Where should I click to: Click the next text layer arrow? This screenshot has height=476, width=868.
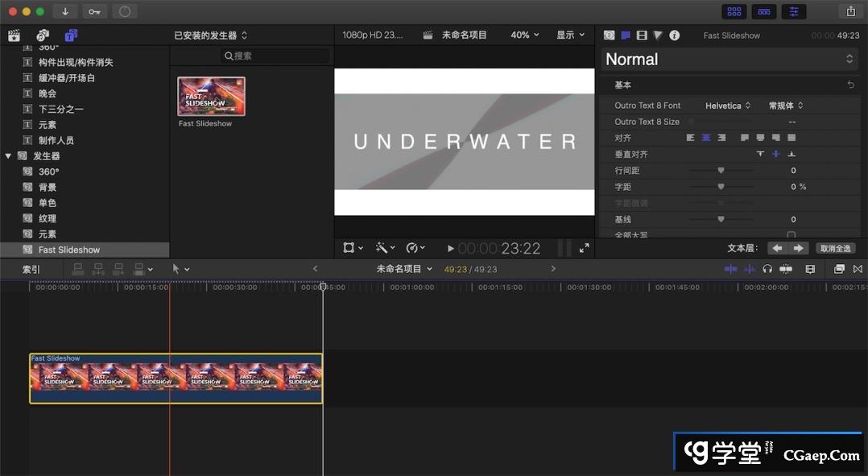[798, 248]
